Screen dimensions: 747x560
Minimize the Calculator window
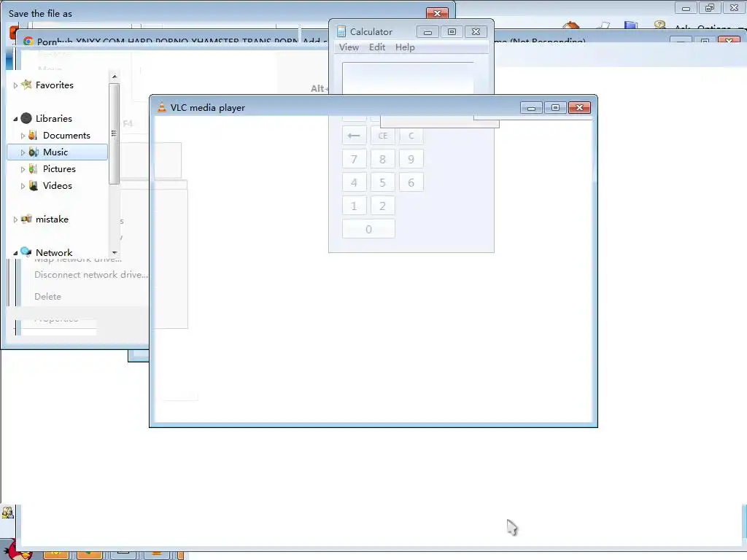click(427, 32)
